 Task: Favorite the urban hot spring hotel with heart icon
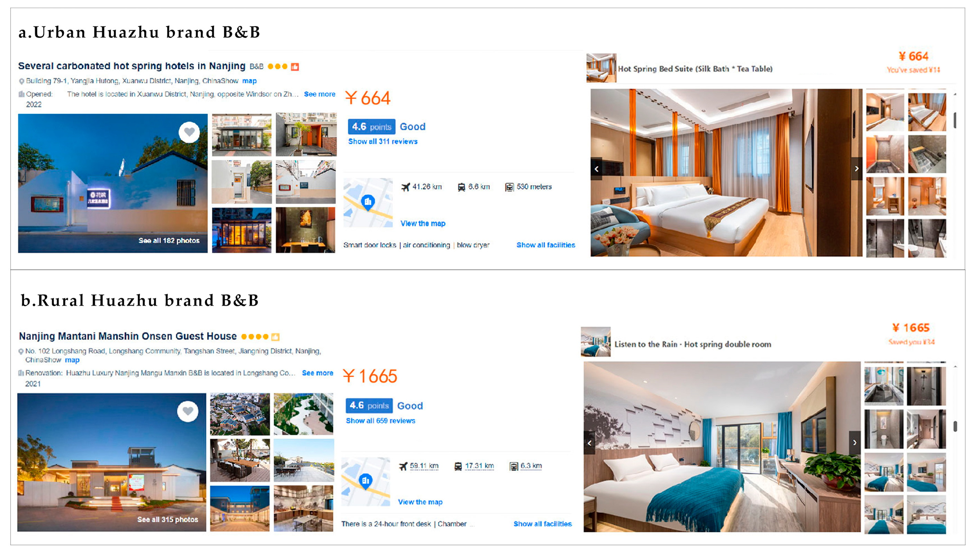[189, 132]
